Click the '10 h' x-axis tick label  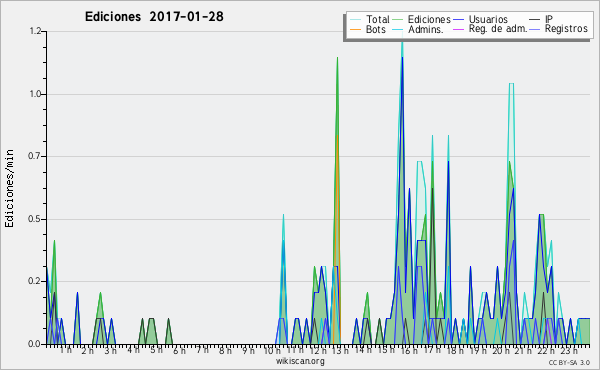click(x=272, y=351)
